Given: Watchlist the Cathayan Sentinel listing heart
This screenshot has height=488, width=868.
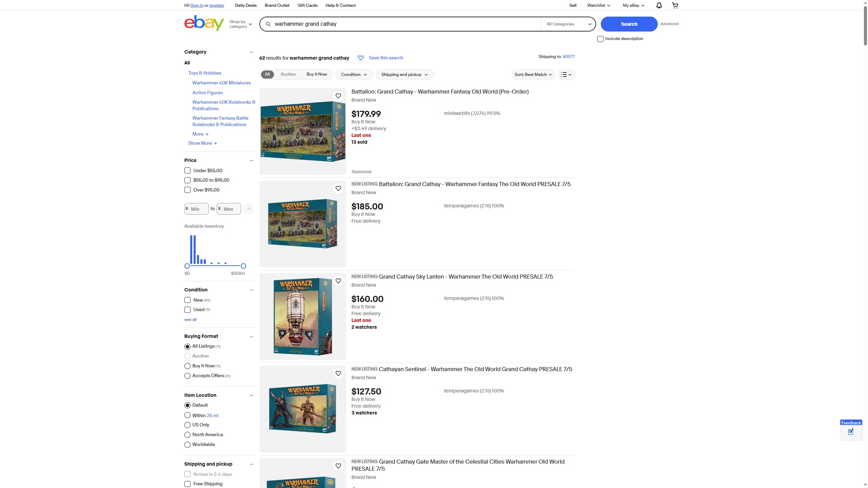Looking at the screenshot, I should 338,373.
